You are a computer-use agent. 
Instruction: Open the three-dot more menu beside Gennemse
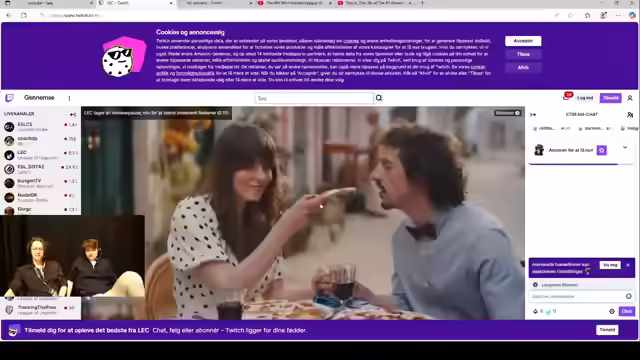[x=69, y=98]
